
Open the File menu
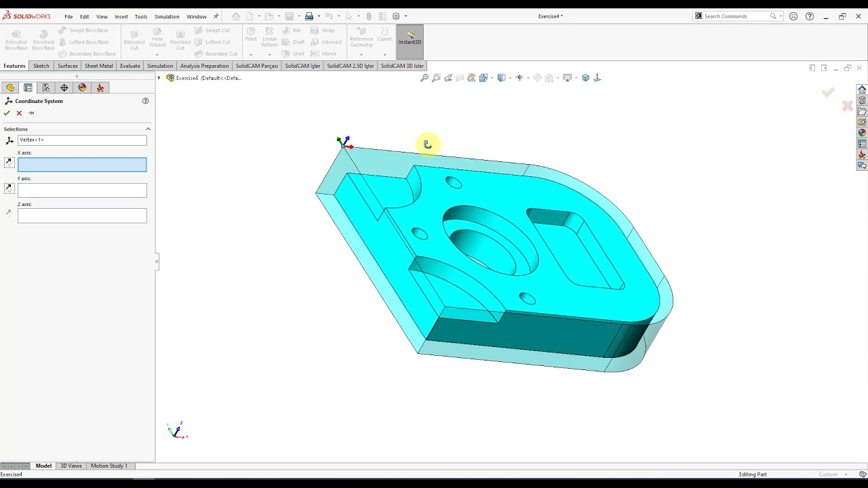click(x=68, y=16)
